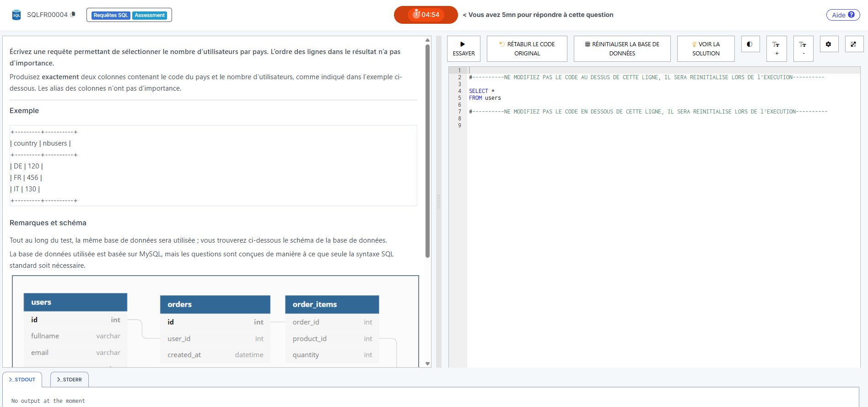Select the Assessment tag

coord(150,15)
